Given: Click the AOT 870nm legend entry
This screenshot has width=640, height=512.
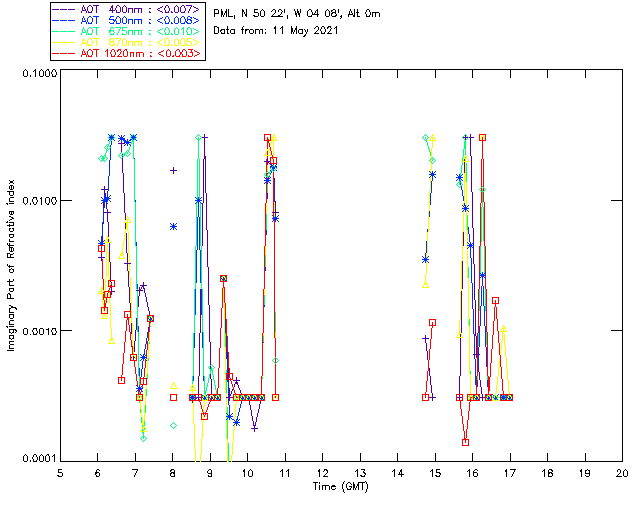Looking at the screenshot, I should tap(127, 42).
